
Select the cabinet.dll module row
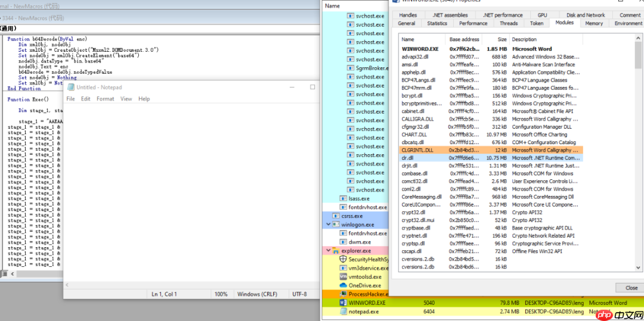coord(491,111)
